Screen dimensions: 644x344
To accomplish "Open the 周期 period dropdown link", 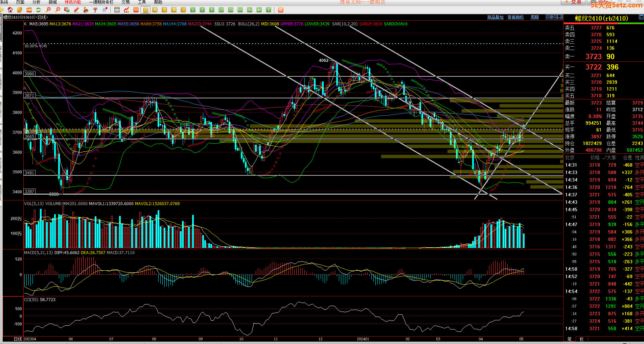I will coord(534,17).
